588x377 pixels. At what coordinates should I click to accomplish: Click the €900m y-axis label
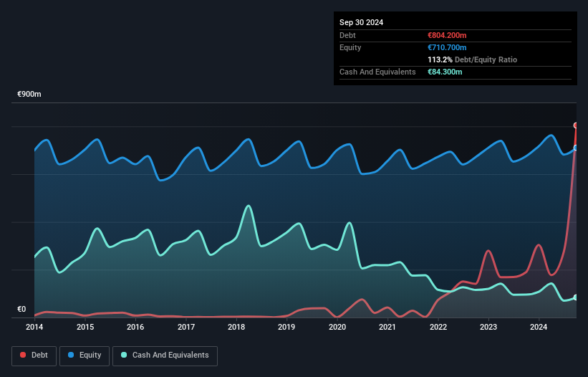click(x=29, y=94)
